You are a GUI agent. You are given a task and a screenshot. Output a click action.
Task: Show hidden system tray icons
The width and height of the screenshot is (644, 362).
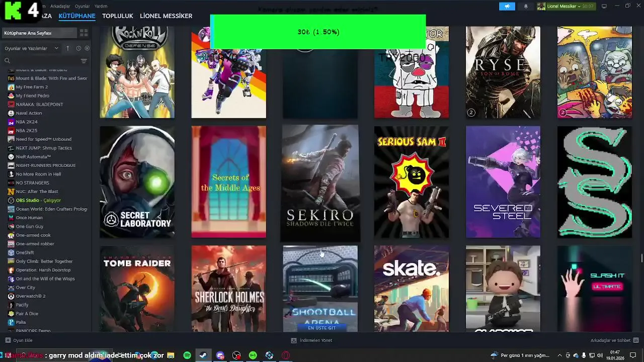[x=561, y=355]
